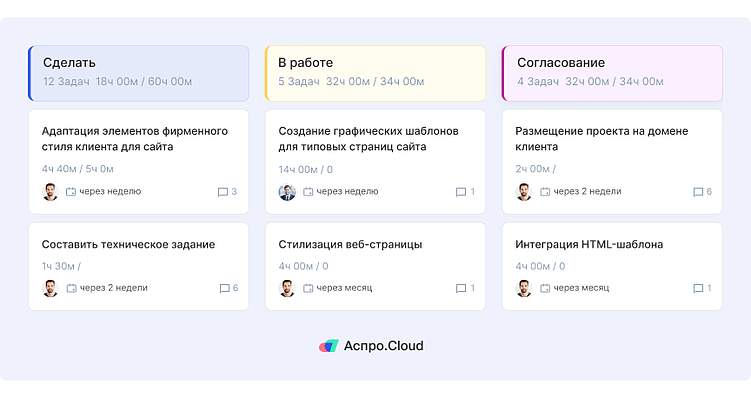Click через 2 недели on Размещение card

(587, 192)
